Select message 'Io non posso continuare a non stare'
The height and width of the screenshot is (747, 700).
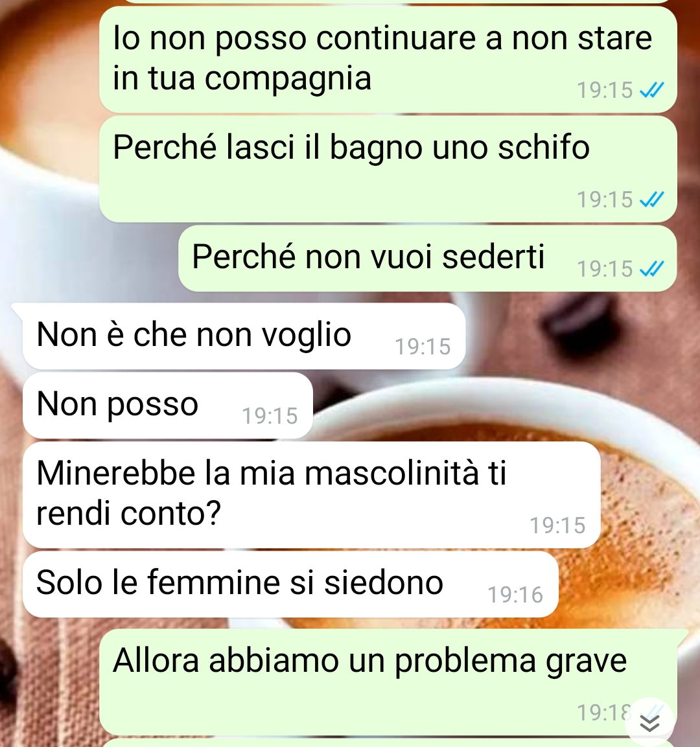388,59
